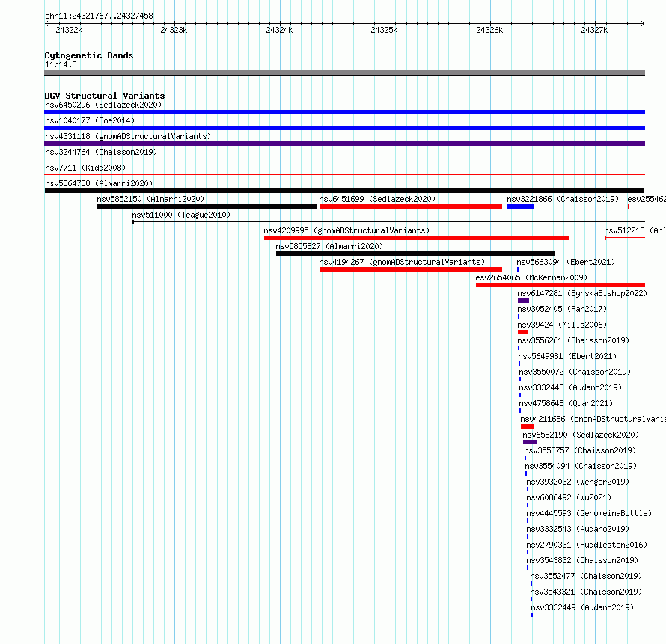Open nsv3543321 (Chaisson2019) label

pyautogui.click(x=586, y=592)
